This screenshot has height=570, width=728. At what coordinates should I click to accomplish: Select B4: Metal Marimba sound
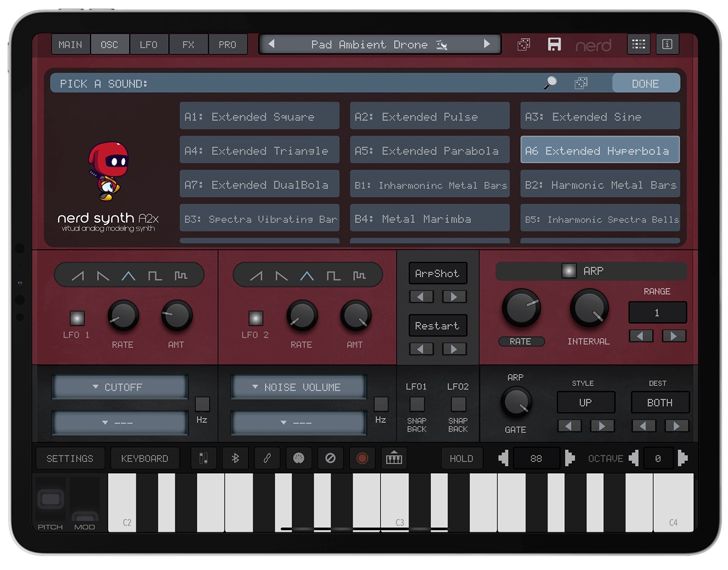(430, 218)
